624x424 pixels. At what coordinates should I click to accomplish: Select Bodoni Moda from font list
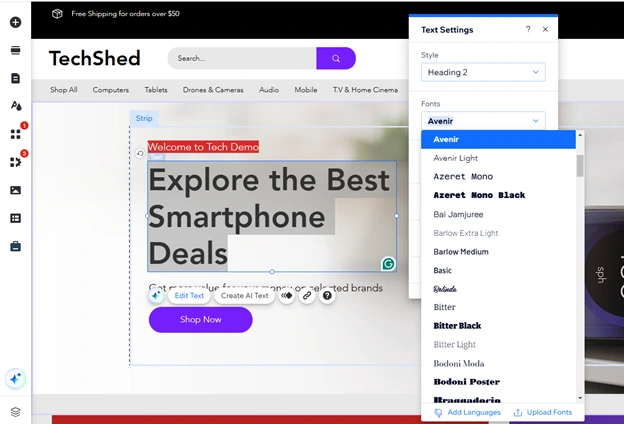458,363
